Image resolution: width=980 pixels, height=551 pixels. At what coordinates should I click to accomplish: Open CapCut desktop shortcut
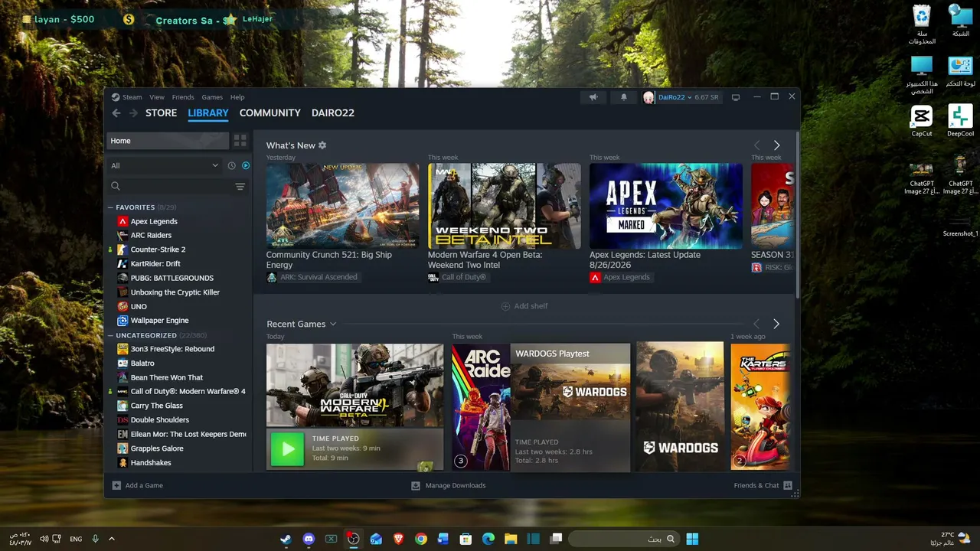coord(922,120)
